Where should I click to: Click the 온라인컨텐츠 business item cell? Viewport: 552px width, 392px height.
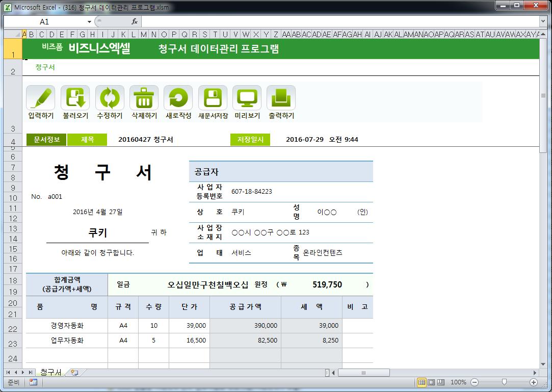coord(323,252)
